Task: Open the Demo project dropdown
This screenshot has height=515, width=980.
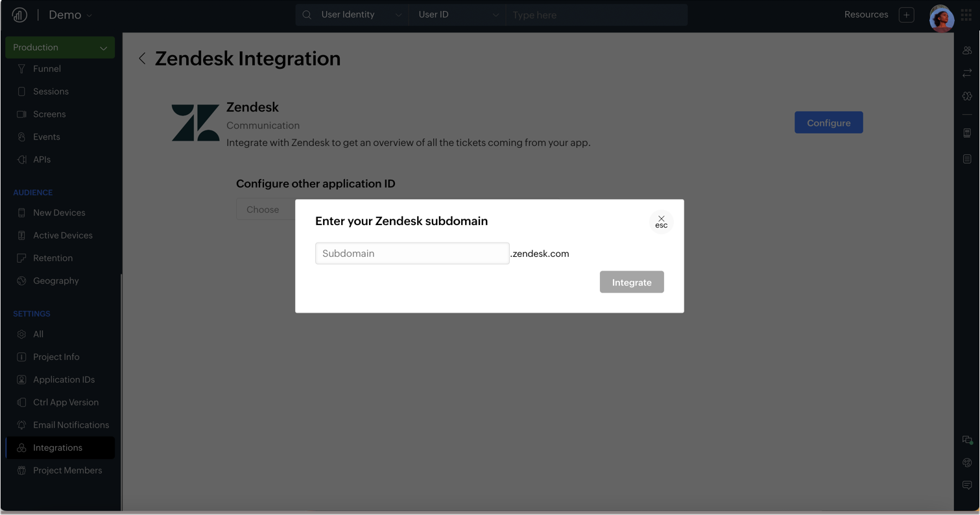Action: 70,15
